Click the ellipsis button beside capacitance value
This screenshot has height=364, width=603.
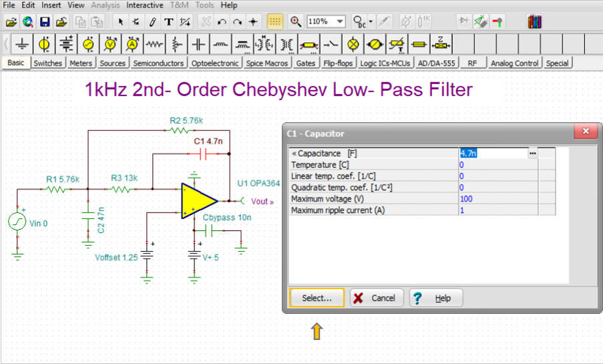[x=532, y=154]
